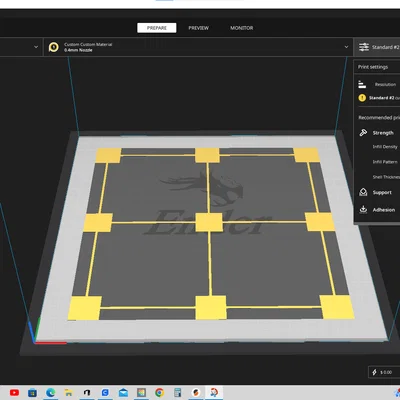The width and height of the screenshot is (400, 400).
Task: Click the Adhesion icon
Action: point(363,210)
